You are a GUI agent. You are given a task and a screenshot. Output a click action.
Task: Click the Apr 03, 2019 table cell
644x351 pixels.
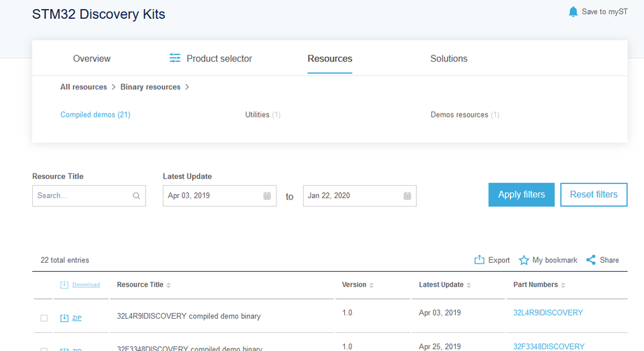click(440, 313)
